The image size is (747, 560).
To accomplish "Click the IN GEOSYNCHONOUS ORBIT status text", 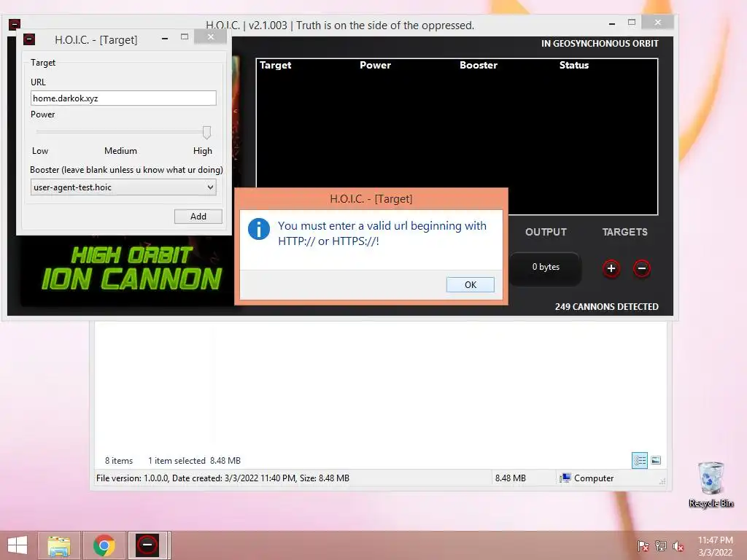I will point(600,43).
